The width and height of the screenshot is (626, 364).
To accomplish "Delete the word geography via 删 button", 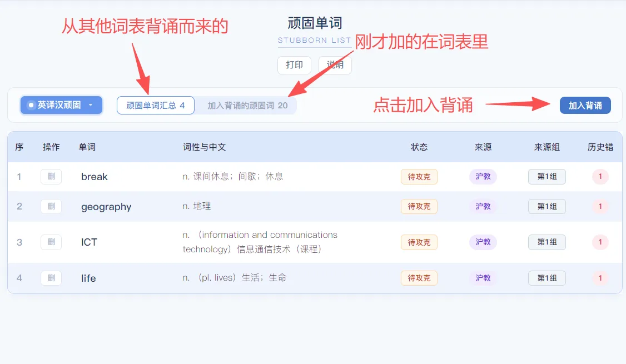I will pyautogui.click(x=51, y=206).
